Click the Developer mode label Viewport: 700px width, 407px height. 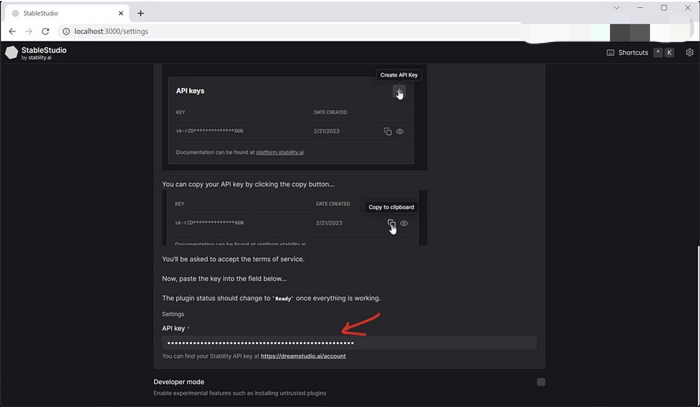tap(179, 382)
